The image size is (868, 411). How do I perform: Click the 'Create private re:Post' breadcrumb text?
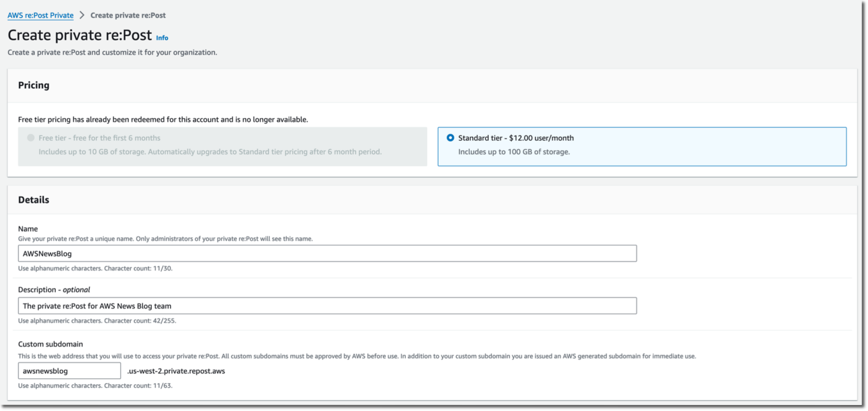pyautogui.click(x=128, y=15)
